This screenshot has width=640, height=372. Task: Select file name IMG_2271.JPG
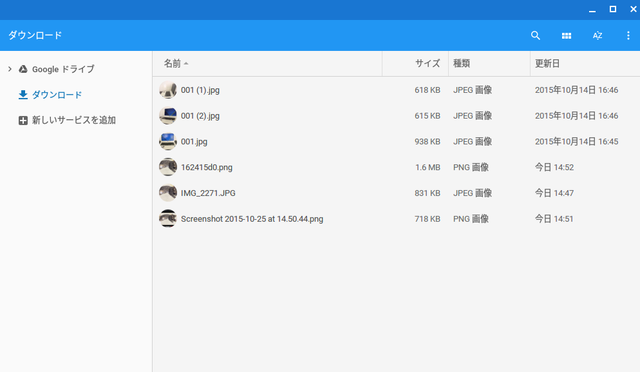click(208, 193)
